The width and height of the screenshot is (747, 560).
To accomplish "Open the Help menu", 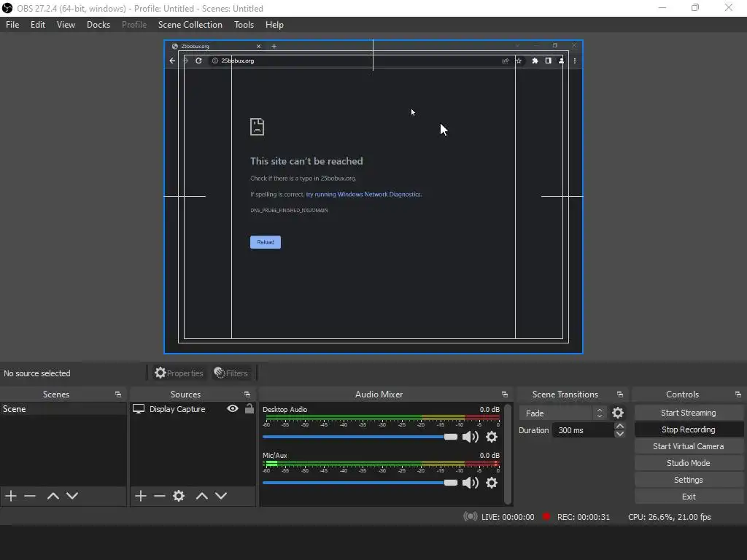I will tap(274, 25).
